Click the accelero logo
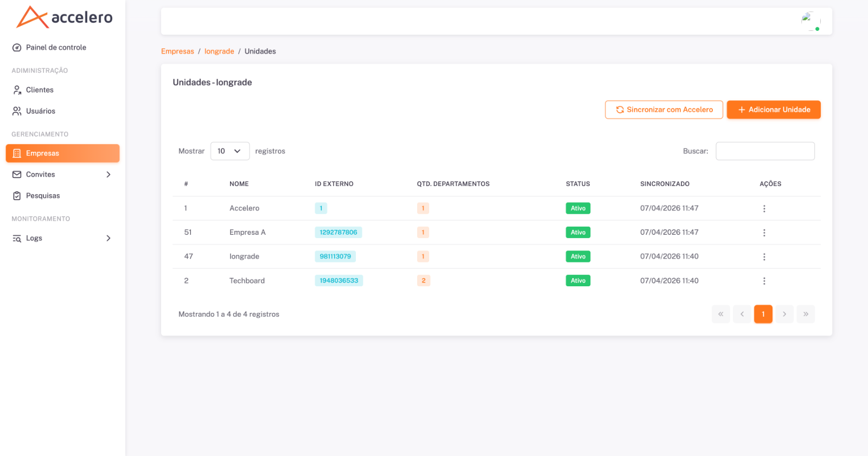This screenshot has height=456, width=868. tap(65, 17)
